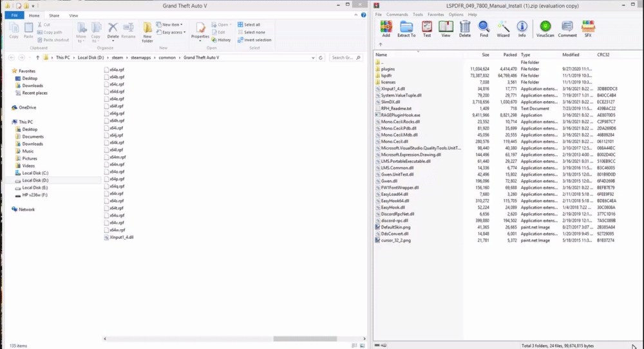Click Select none in Explorer ribbon
Viewport: 644px width, 349px height.
pyautogui.click(x=251, y=32)
